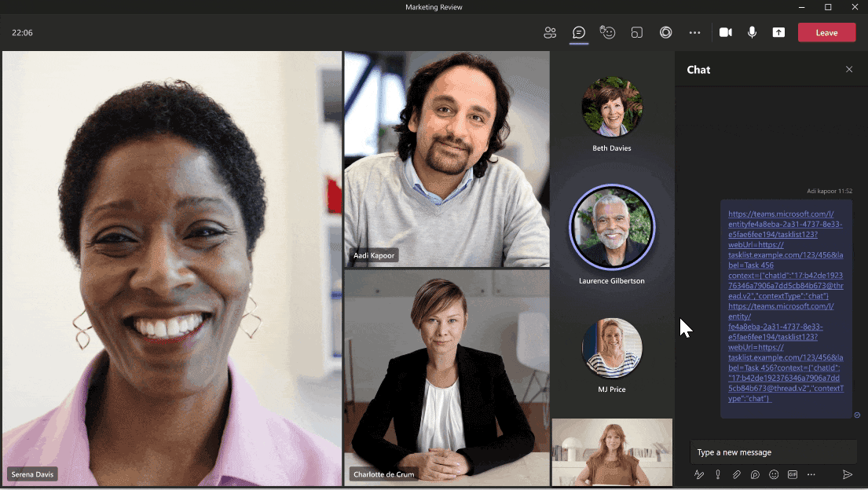This screenshot has width=868, height=490.
Task: Open the second link starting with entity/
Action: coord(786,352)
